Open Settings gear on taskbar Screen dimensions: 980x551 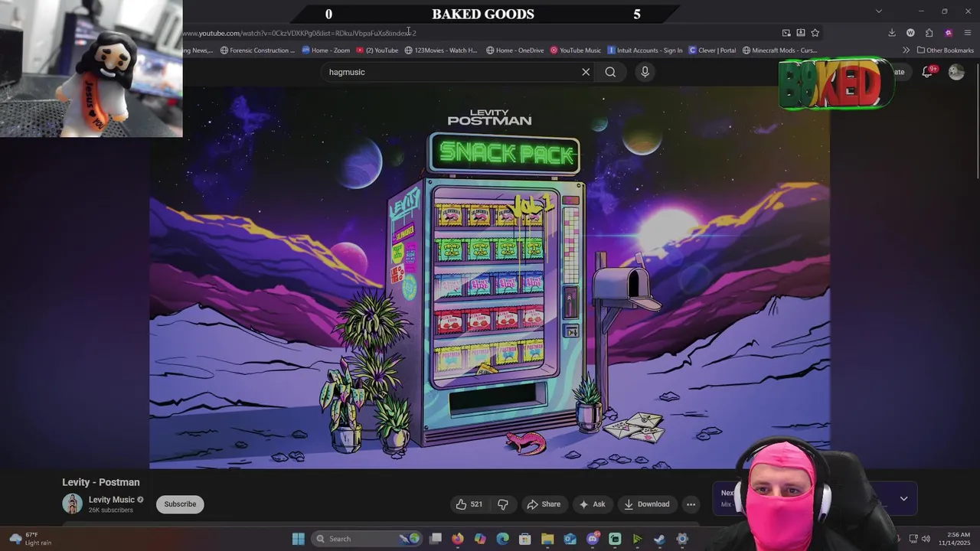pos(682,539)
